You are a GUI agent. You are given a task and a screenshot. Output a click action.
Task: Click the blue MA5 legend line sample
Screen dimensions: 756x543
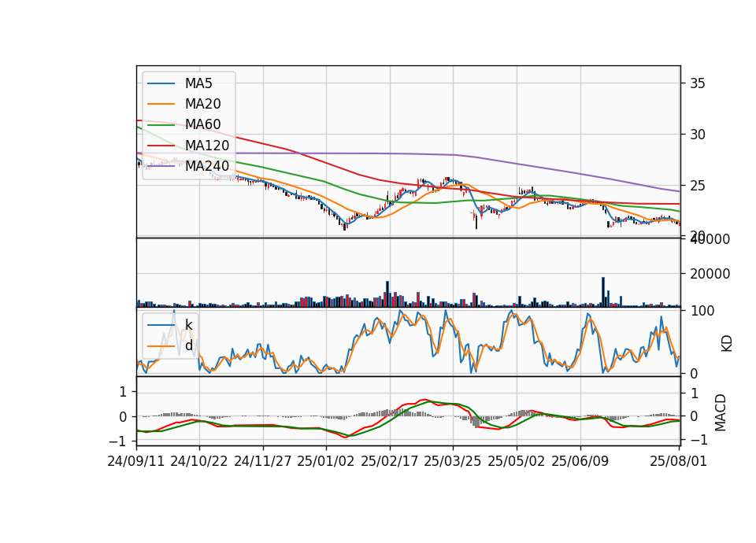(x=161, y=83)
